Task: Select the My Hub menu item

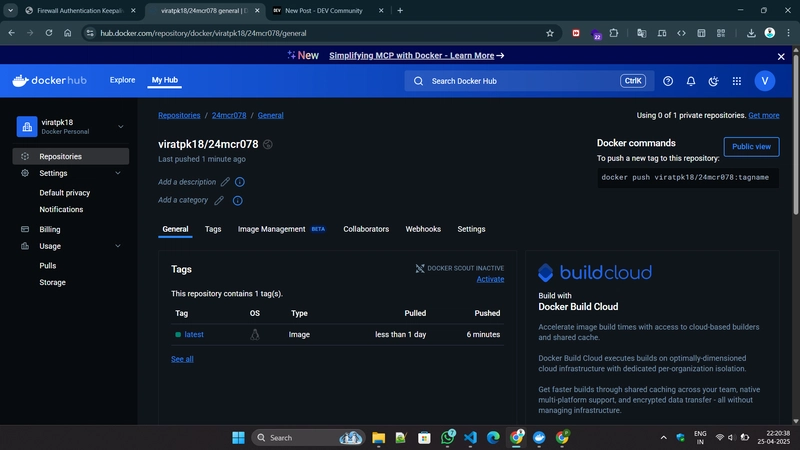Action: tap(164, 80)
